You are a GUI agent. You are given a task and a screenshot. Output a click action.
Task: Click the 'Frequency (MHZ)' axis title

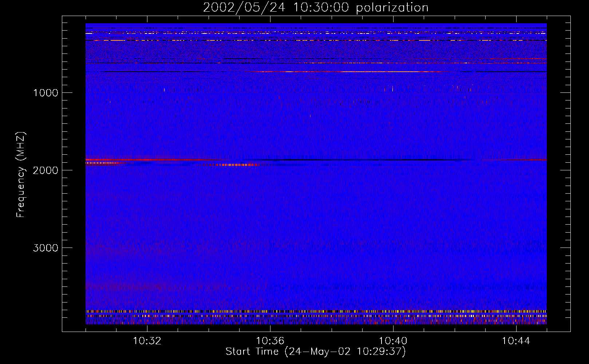pyautogui.click(x=21, y=175)
